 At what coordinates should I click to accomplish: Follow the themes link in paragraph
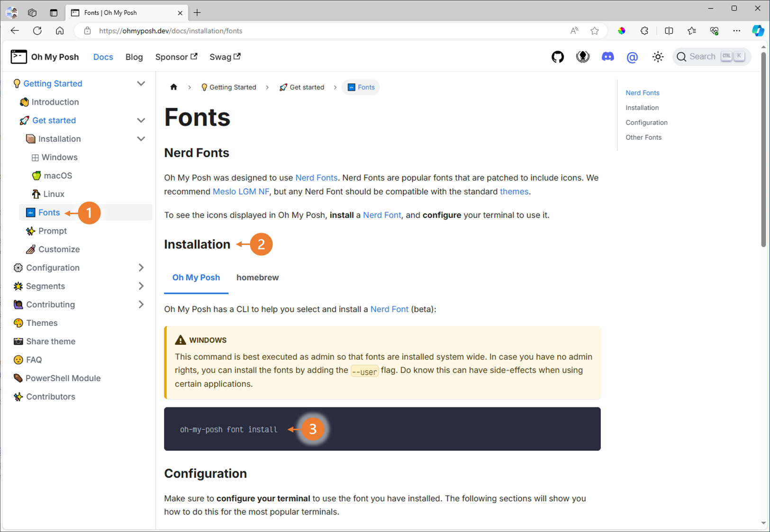[514, 191]
